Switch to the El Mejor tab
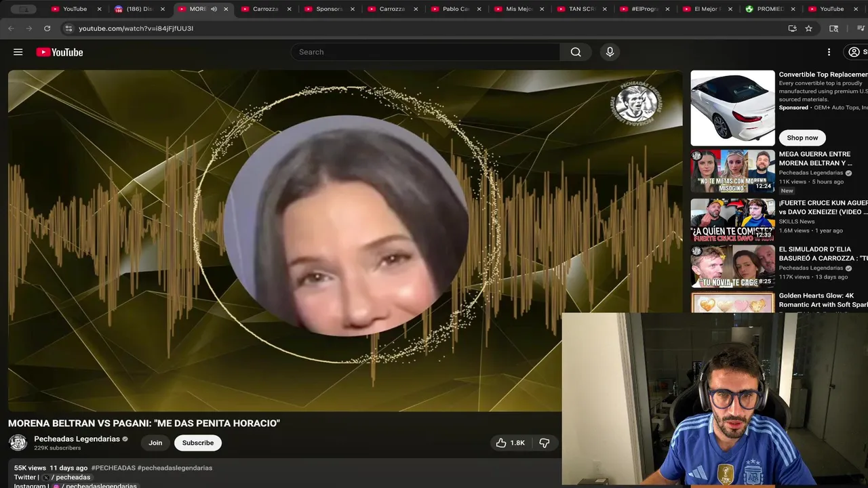 [707, 9]
